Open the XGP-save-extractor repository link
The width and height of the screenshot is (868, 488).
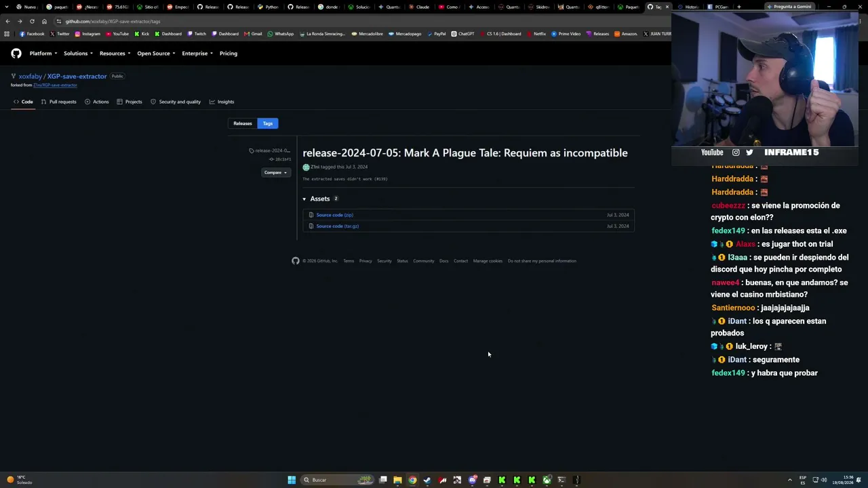[x=77, y=77]
